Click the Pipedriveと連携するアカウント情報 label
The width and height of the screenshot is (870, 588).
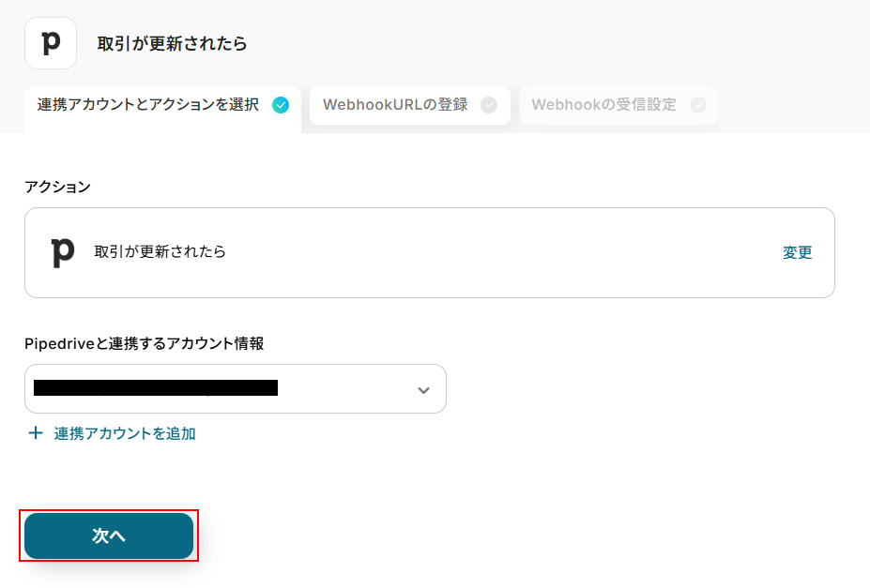[x=144, y=344]
